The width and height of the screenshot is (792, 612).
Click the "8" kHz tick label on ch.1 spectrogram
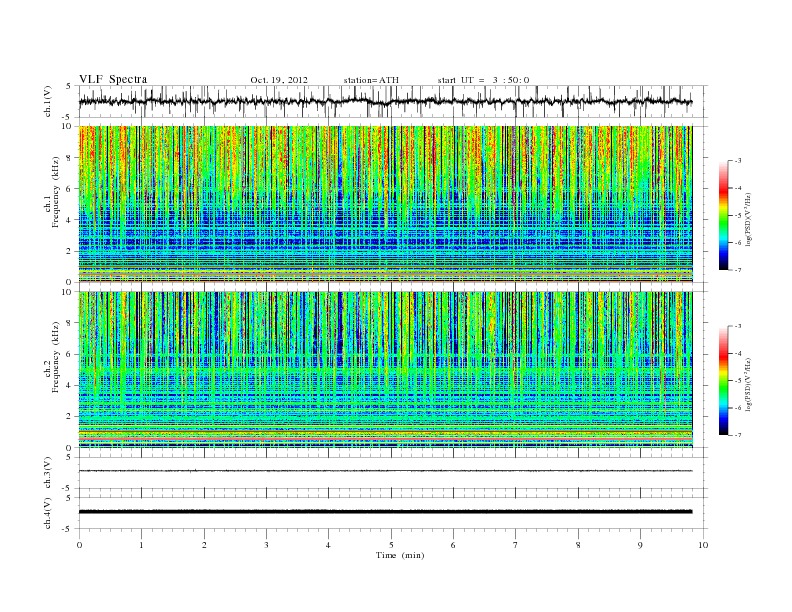69,158
